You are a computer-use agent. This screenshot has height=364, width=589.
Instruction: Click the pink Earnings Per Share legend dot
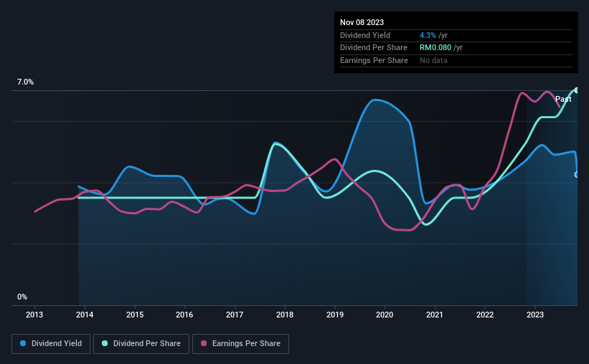(x=204, y=343)
